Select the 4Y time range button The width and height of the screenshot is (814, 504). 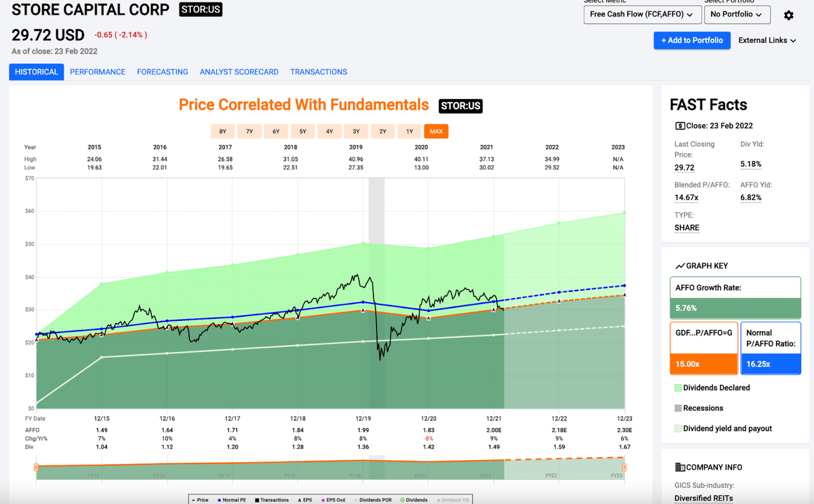(x=329, y=132)
